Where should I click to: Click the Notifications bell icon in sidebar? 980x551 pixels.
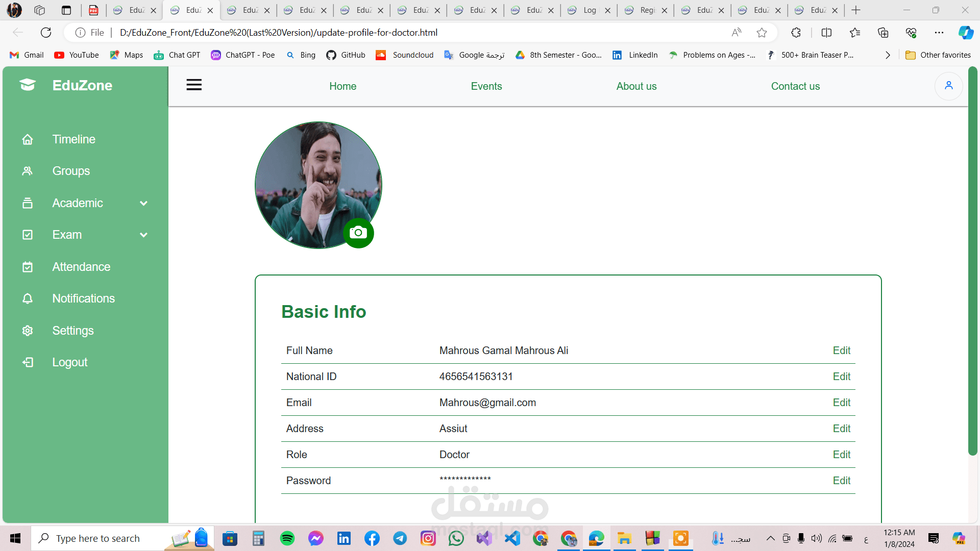pos(28,298)
